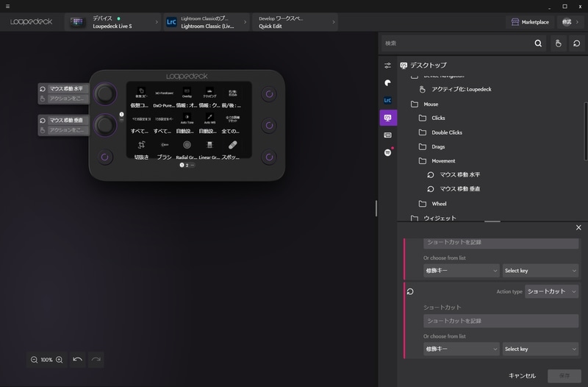The height and width of the screenshot is (387, 588).
Task: Click the キャンセル button
Action: (522, 376)
